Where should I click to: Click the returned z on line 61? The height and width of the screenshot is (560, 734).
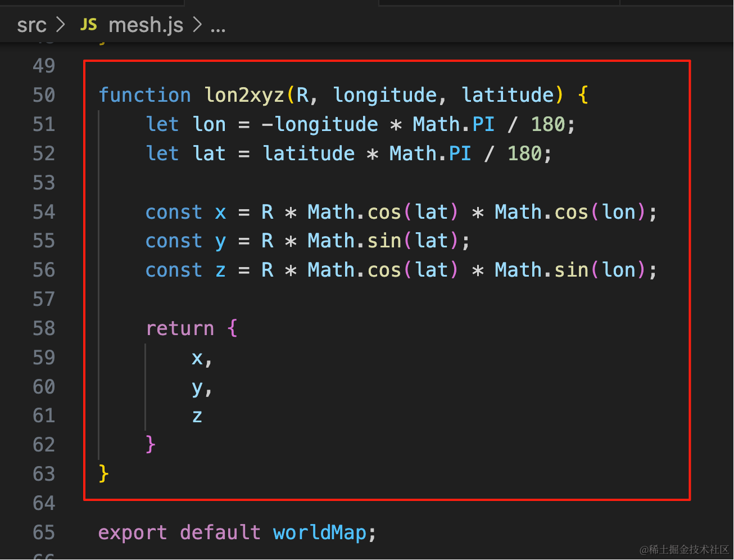click(197, 417)
